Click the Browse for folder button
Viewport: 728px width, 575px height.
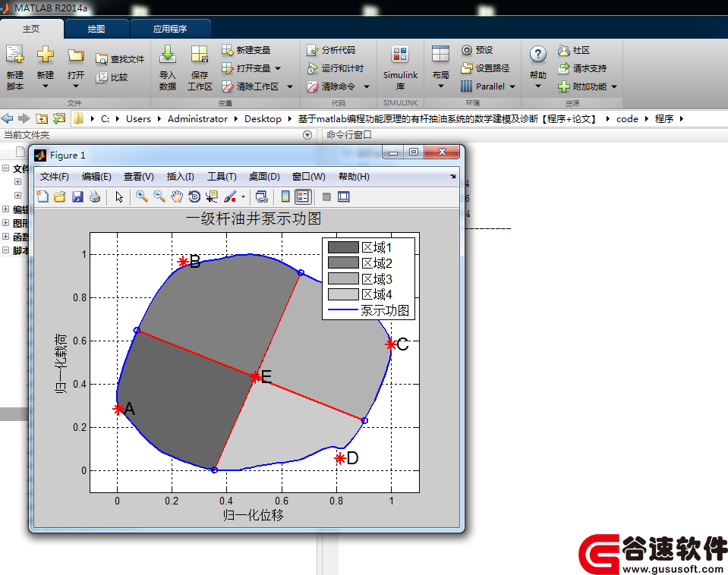click(59, 119)
